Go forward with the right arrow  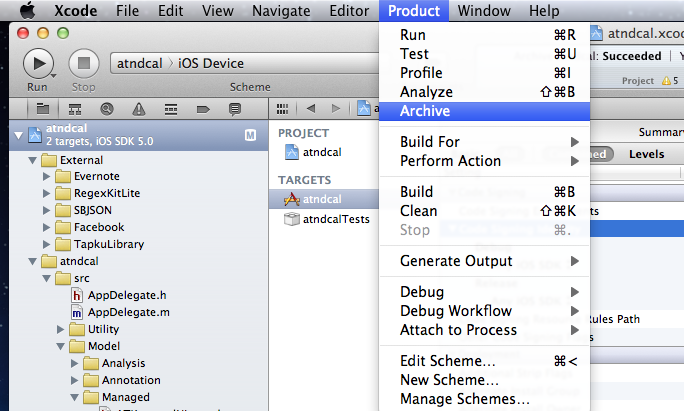tap(335, 109)
